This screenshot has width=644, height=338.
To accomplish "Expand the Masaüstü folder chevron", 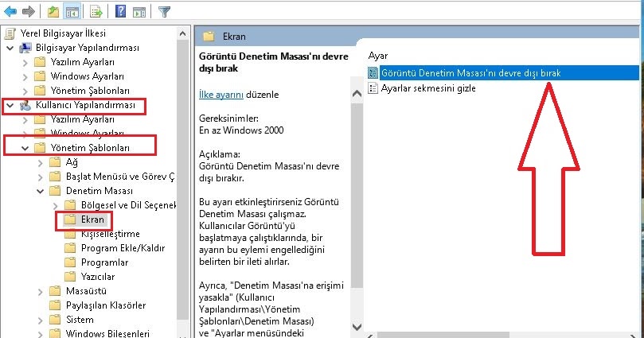I will point(41,291).
